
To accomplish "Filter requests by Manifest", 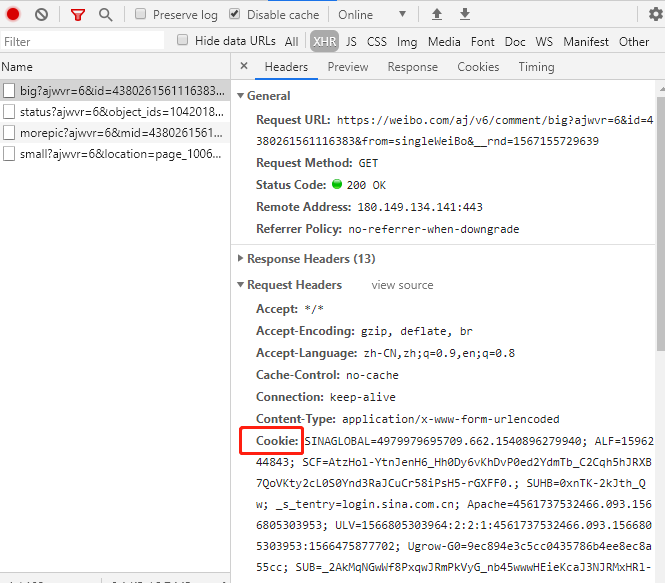I will (x=586, y=42).
